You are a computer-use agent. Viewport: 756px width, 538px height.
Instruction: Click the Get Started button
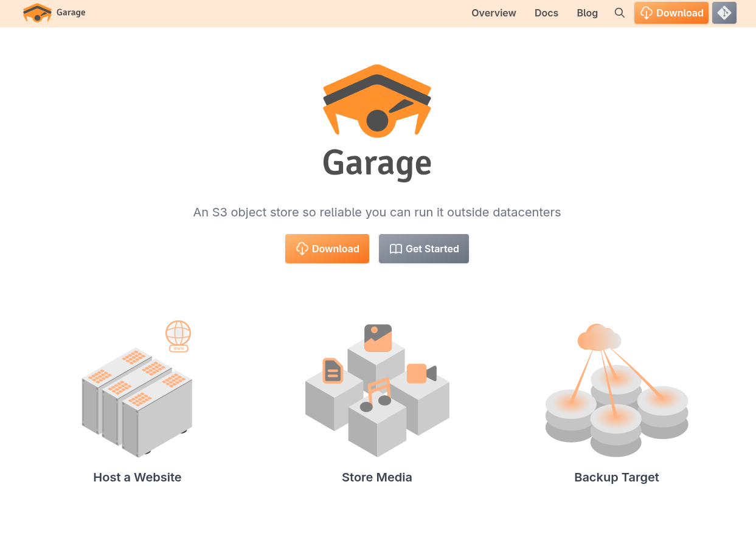tap(424, 249)
